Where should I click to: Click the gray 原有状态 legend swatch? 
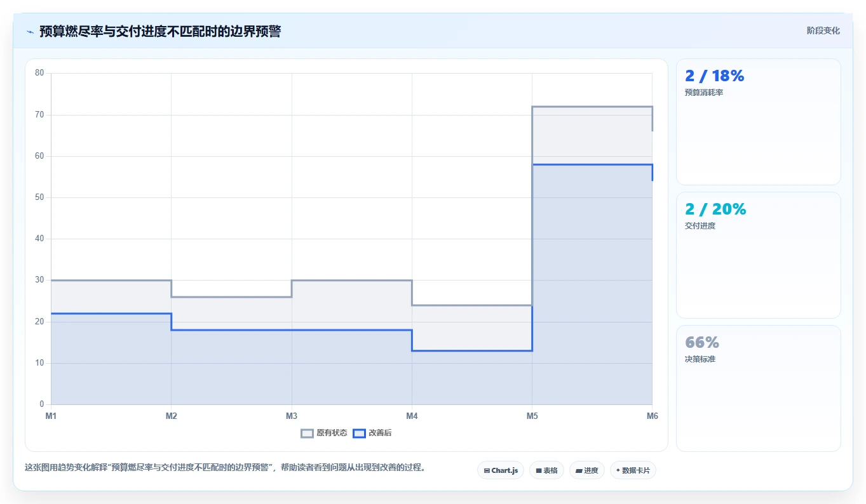(307, 433)
